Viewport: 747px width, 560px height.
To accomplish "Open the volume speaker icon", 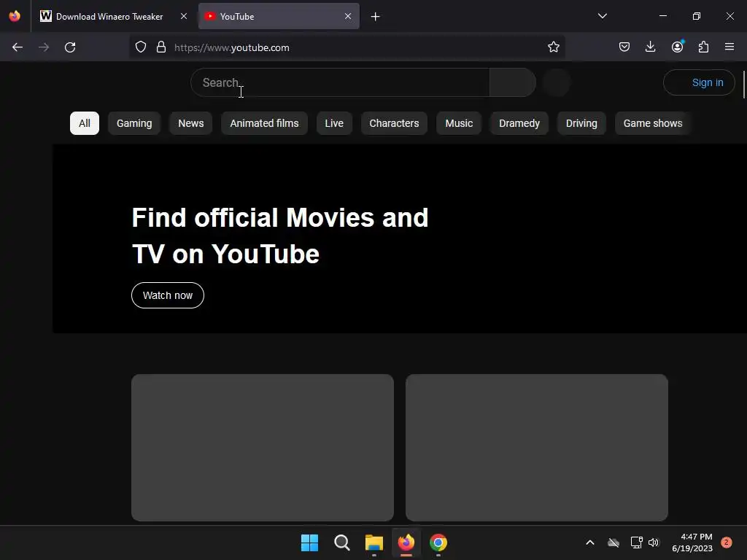I will pos(654,542).
